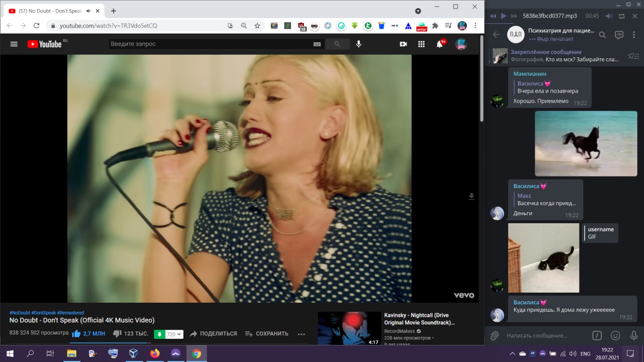Open on-screen keyboard in YouTube search box
Screen dimensions: 644x362
[317, 44]
